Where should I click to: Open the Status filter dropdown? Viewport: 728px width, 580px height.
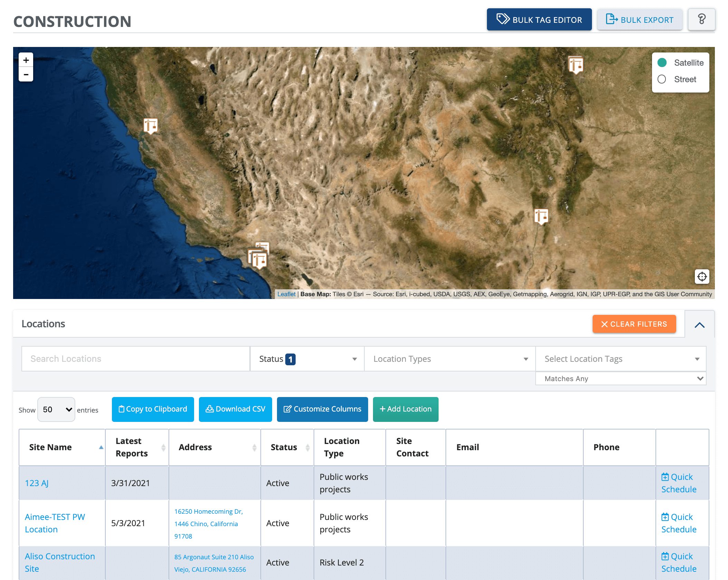pos(307,359)
